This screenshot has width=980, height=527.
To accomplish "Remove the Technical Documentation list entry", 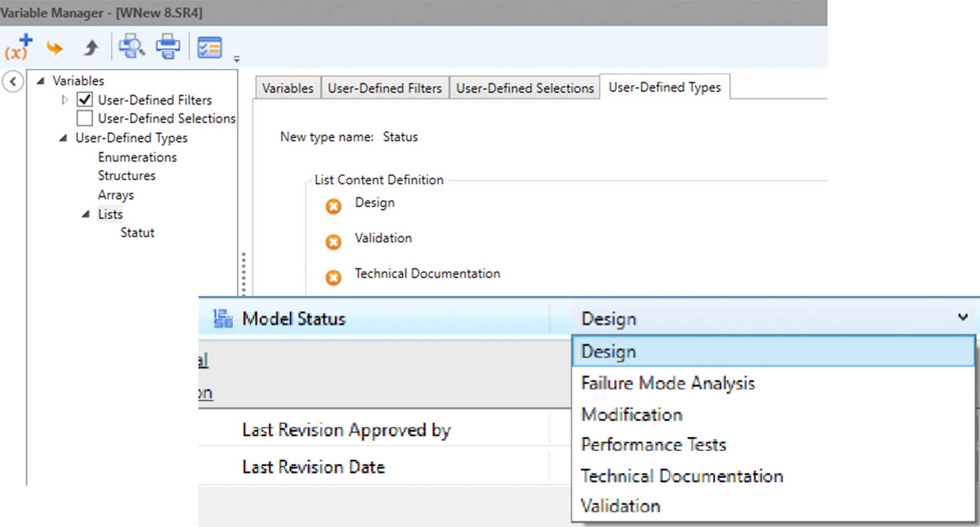I will [334, 278].
